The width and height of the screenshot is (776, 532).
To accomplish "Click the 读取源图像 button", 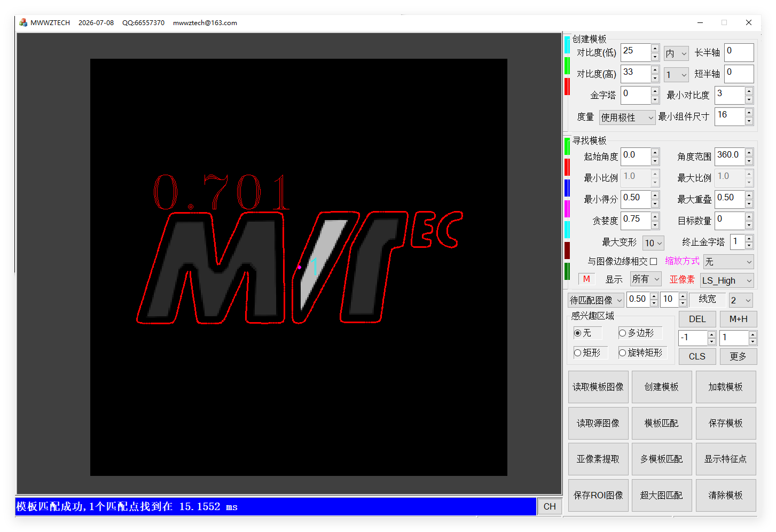I will 598,423.
